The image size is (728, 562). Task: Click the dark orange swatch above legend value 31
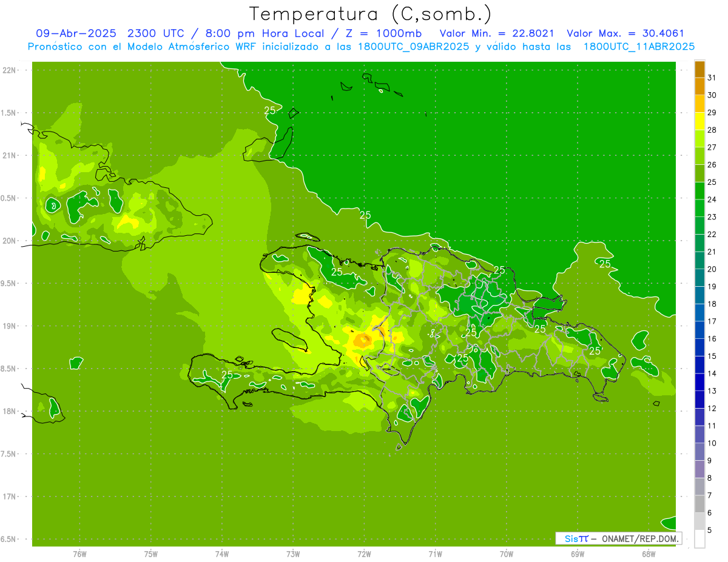click(x=699, y=69)
